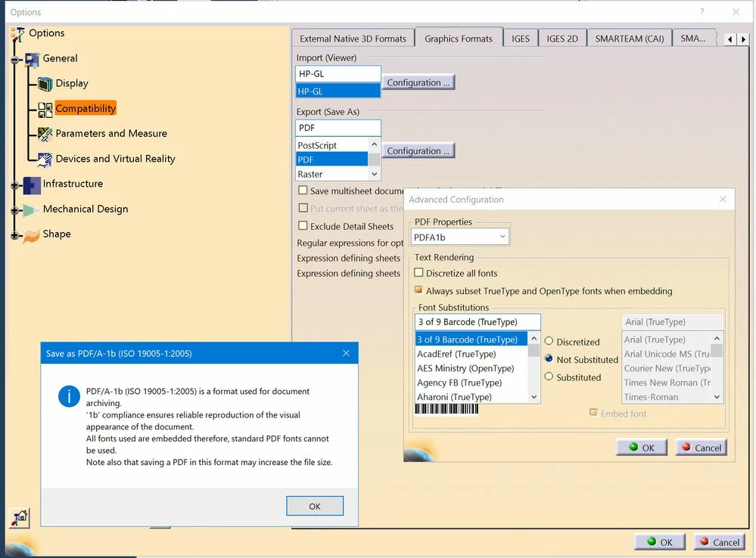Click the Mechanical Design category icon

31,210
